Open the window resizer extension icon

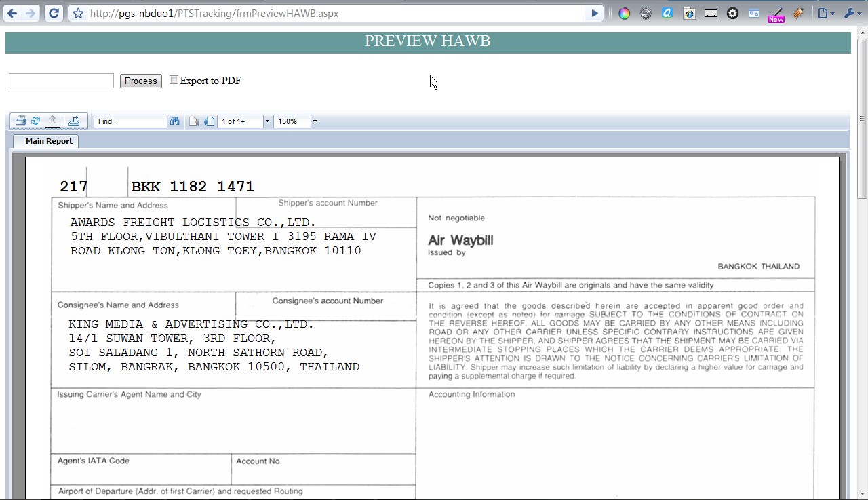point(754,13)
